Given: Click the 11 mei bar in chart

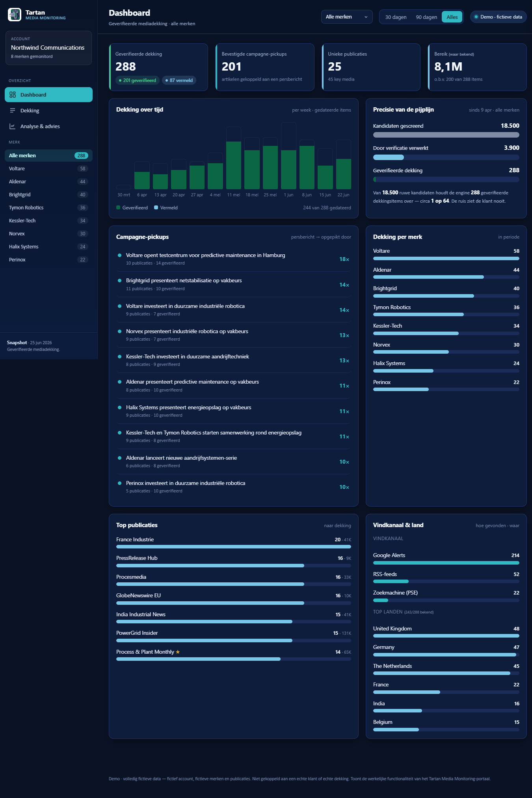Looking at the screenshot, I should [x=234, y=158].
